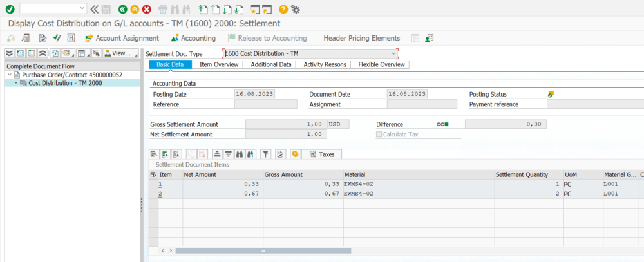Click the icon right of Header Pricing Elements
The image size is (644, 262).
415,38
